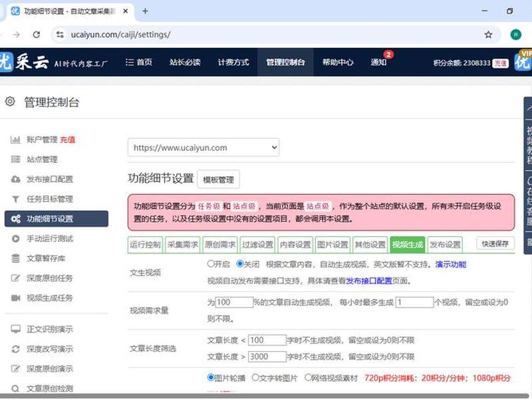Click the 功能细节设置 gears icon

click(x=15, y=219)
